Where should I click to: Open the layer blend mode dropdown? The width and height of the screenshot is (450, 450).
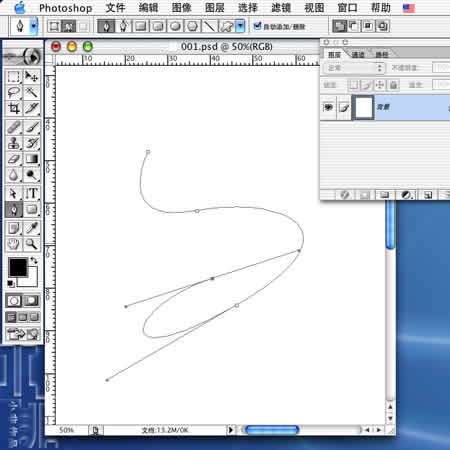(354, 68)
